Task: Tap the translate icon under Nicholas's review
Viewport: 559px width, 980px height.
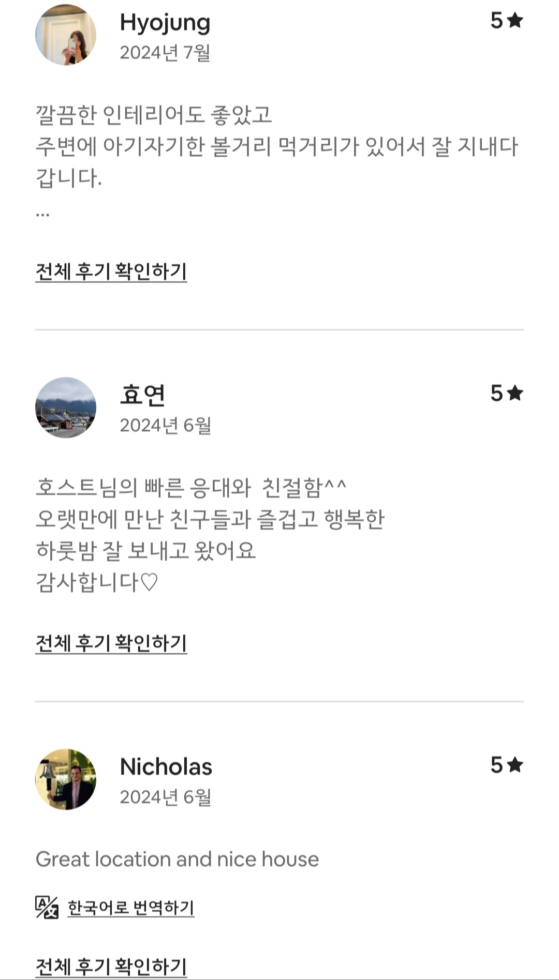Action: 47,908
